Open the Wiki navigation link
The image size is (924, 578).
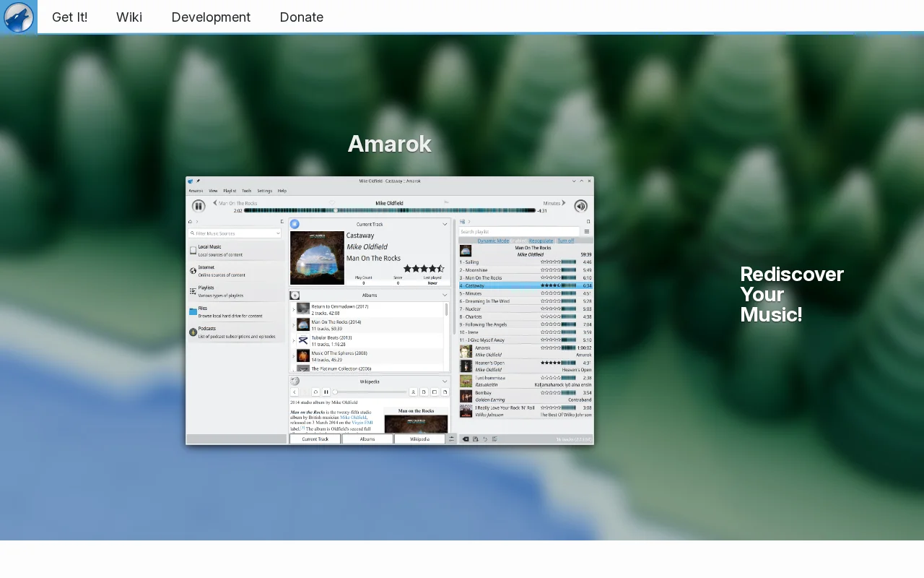coord(129,17)
